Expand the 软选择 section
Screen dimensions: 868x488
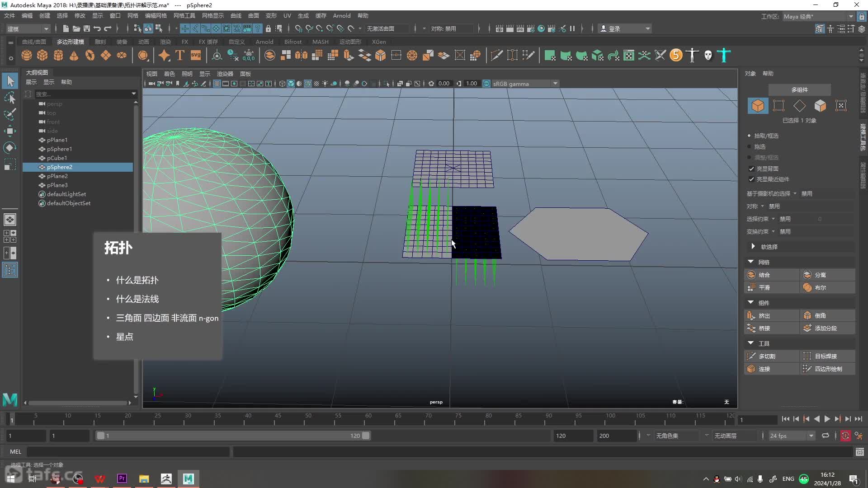(753, 247)
